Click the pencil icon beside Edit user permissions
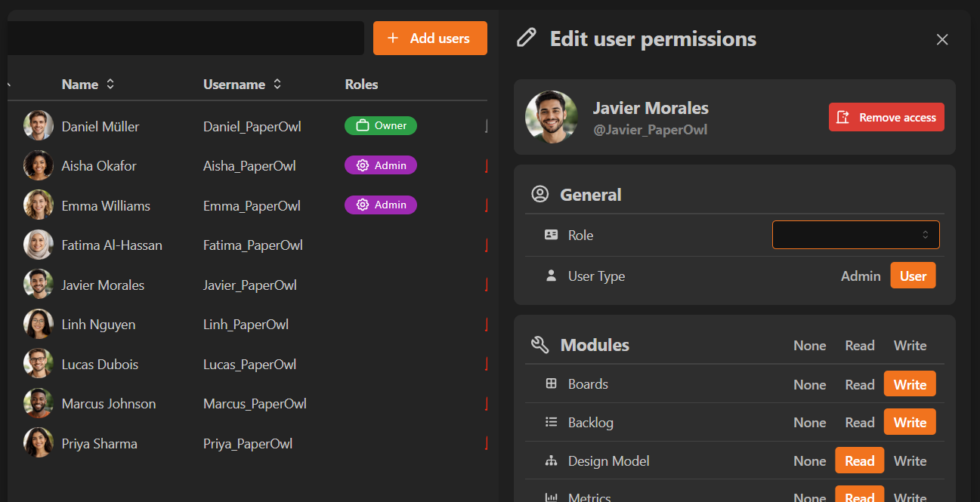 coord(527,38)
